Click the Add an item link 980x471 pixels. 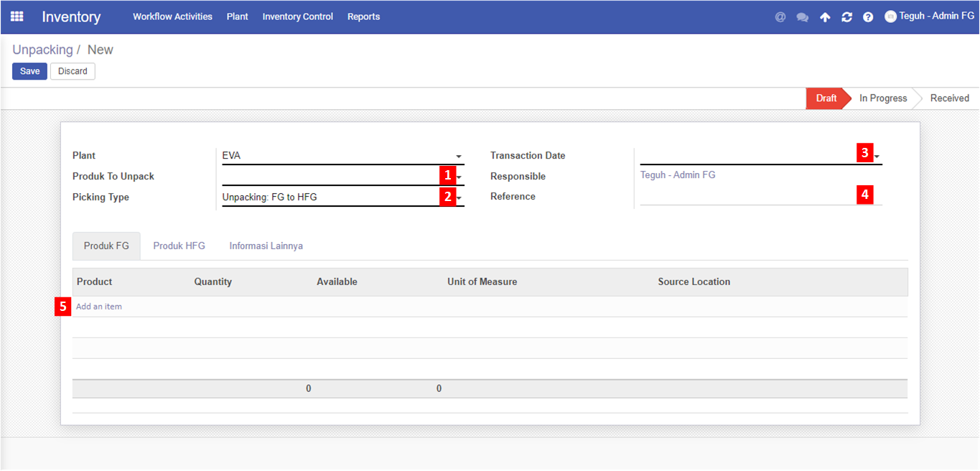(99, 307)
